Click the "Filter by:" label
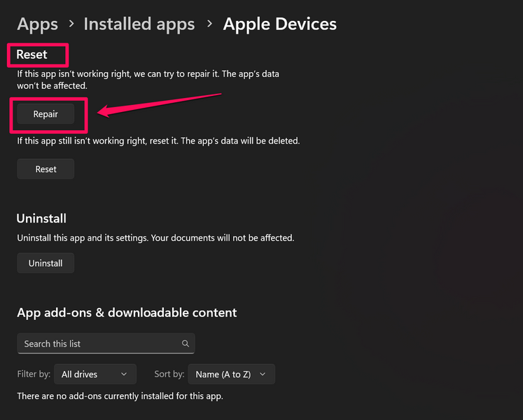Screen dimensions: 523x420 34,374
